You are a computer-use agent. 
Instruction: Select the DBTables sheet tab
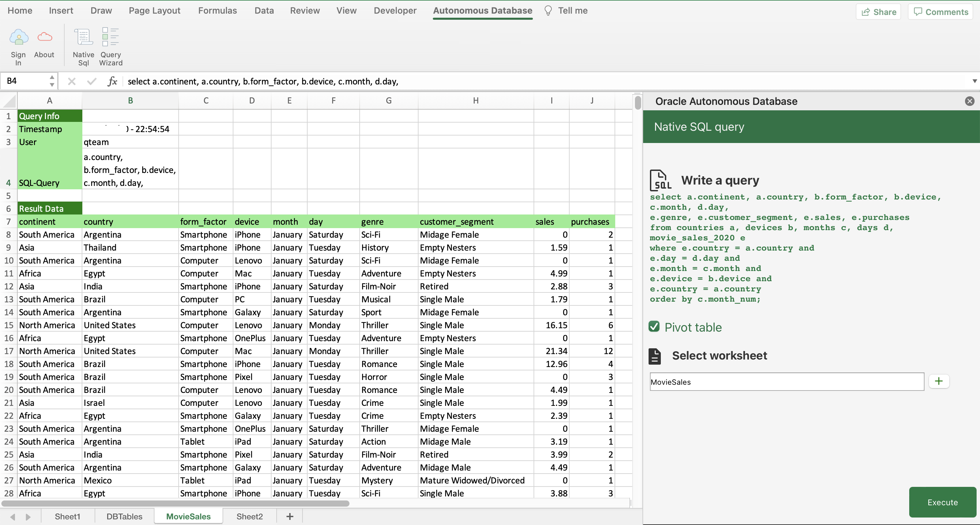pos(125,516)
